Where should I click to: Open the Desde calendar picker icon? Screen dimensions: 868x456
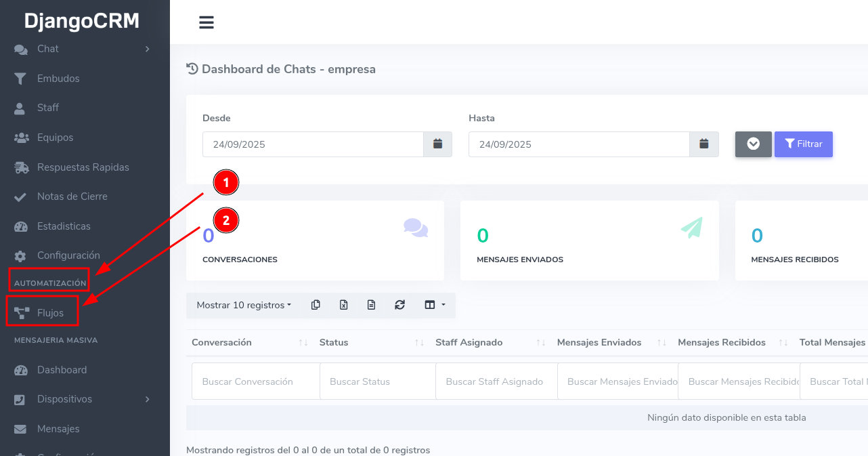pyautogui.click(x=437, y=144)
